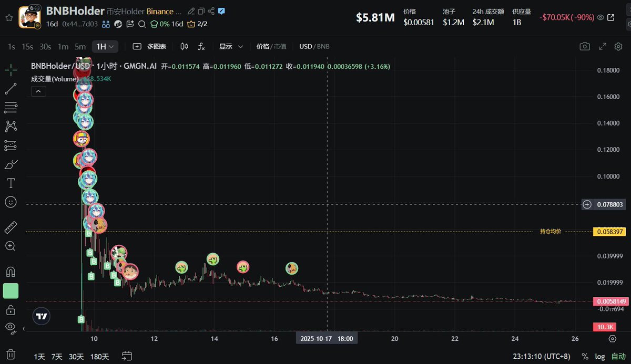Open the emoji and icons tool
Image resolution: width=631 pixels, height=364 pixels.
[11, 202]
